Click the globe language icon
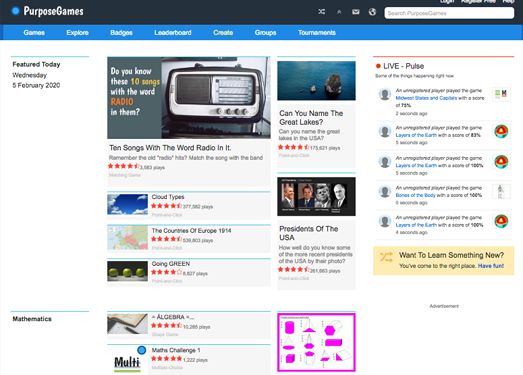523x375 pixels. [372, 12]
